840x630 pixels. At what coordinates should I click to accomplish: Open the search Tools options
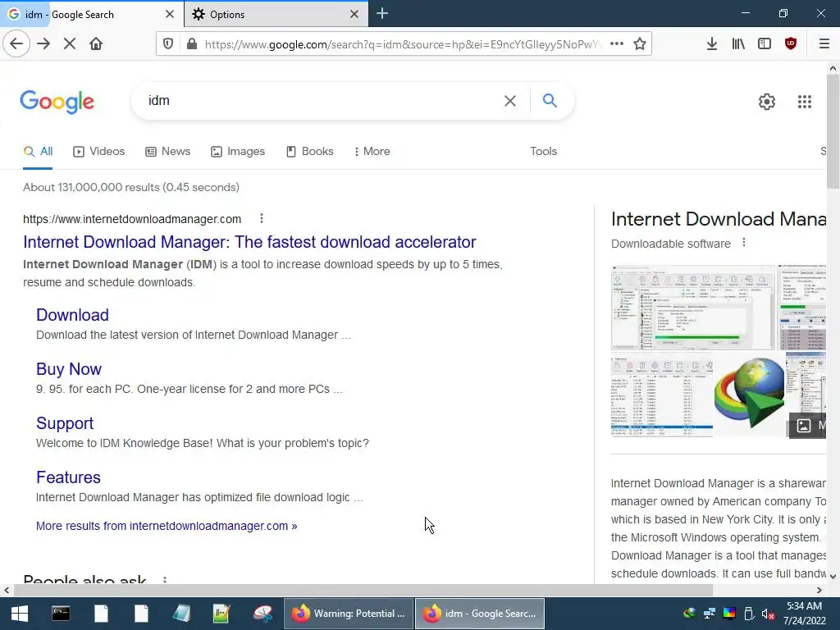(543, 152)
